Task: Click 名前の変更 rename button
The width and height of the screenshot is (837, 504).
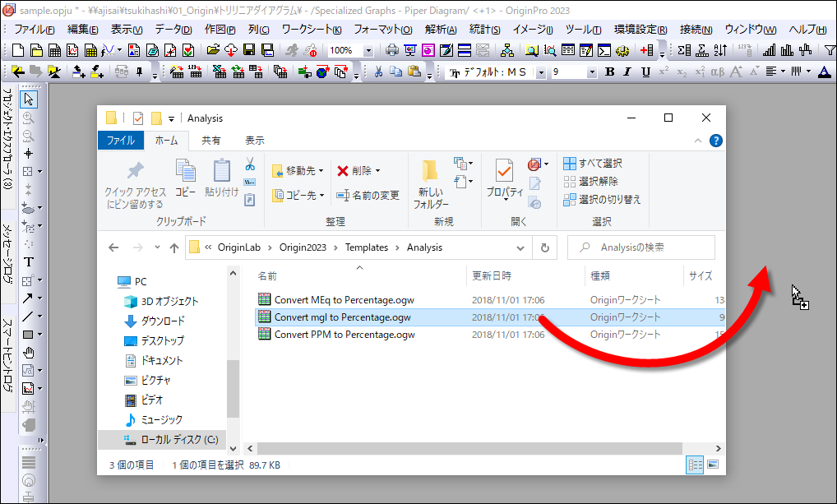Action: (x=368, y=196)
